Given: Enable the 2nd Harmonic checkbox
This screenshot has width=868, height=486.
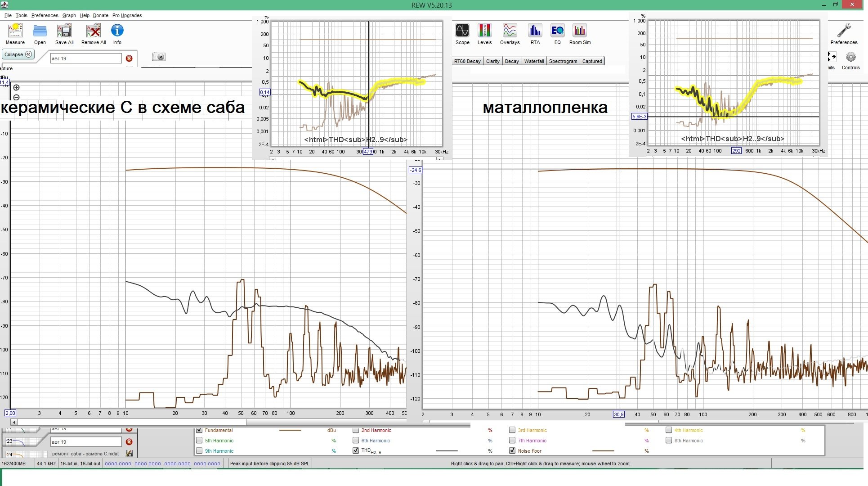Looking at the screenshot, I should point(356,430).
